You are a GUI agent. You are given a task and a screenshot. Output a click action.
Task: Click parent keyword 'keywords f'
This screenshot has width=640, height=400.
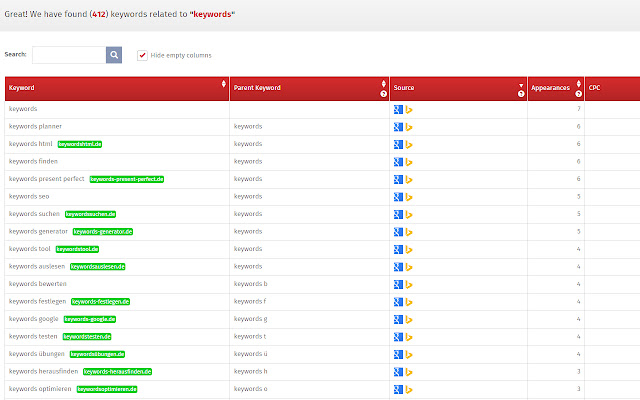click(250, 302)
